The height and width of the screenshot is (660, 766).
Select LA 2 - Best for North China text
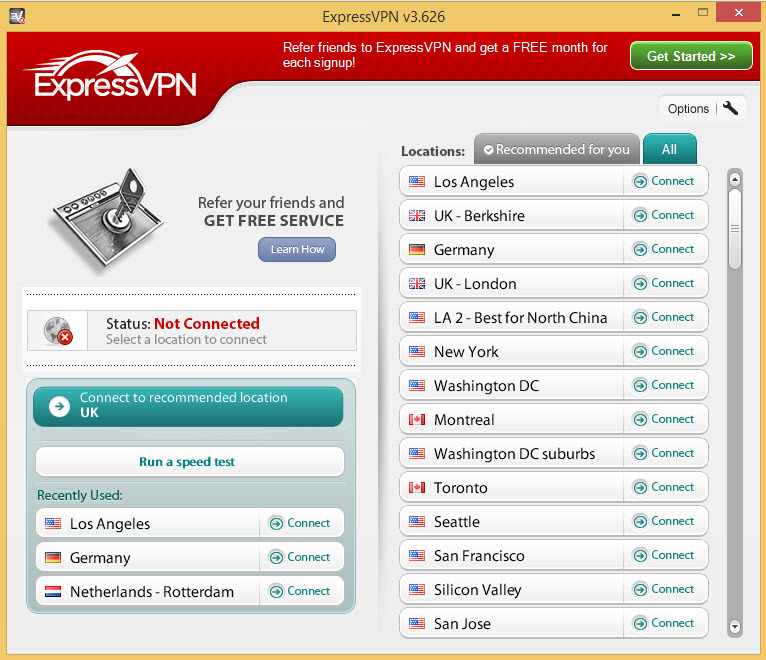(x=520, y=318)
